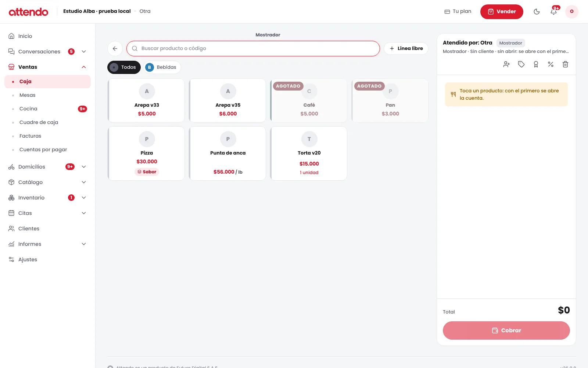The image size is (588, 368).
Task: Expand the Informes section
Action: point(84,244)
